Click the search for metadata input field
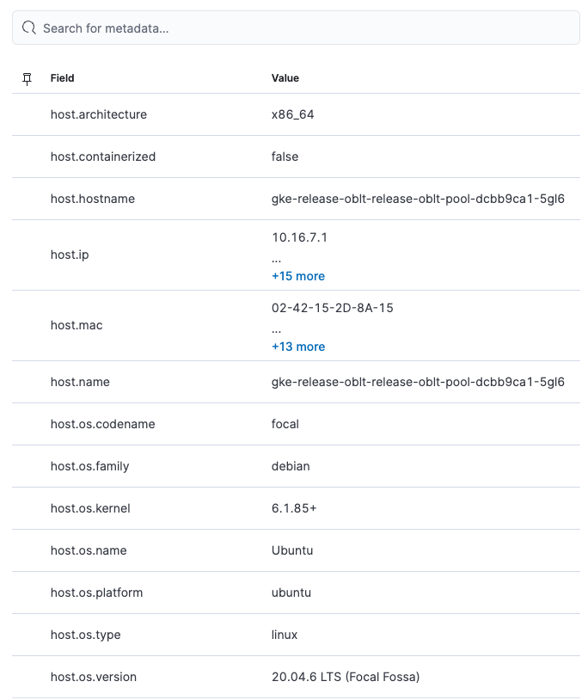This screenshot has width=588, height=700. tap(294, 27)
